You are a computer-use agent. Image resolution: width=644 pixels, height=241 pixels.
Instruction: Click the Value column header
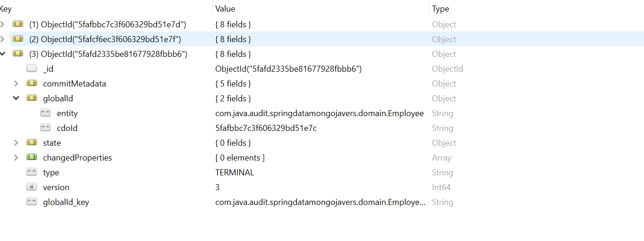(x=225, y=9)
